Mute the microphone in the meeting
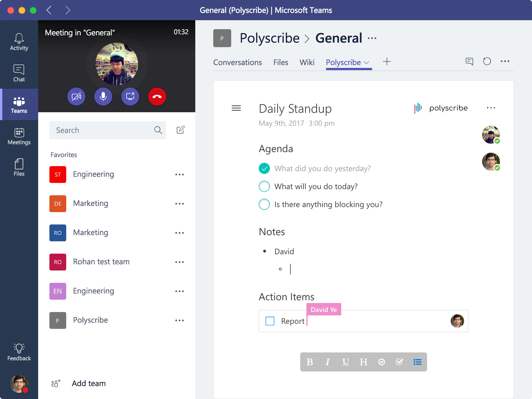Screen dimensions: 532x399 coord(103,96)
